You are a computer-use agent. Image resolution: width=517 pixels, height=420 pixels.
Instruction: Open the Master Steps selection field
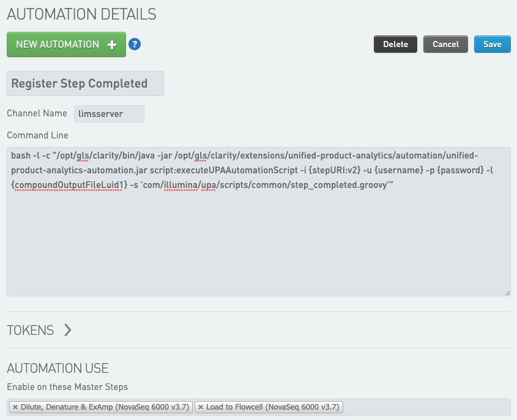click(x=428, y=407)
